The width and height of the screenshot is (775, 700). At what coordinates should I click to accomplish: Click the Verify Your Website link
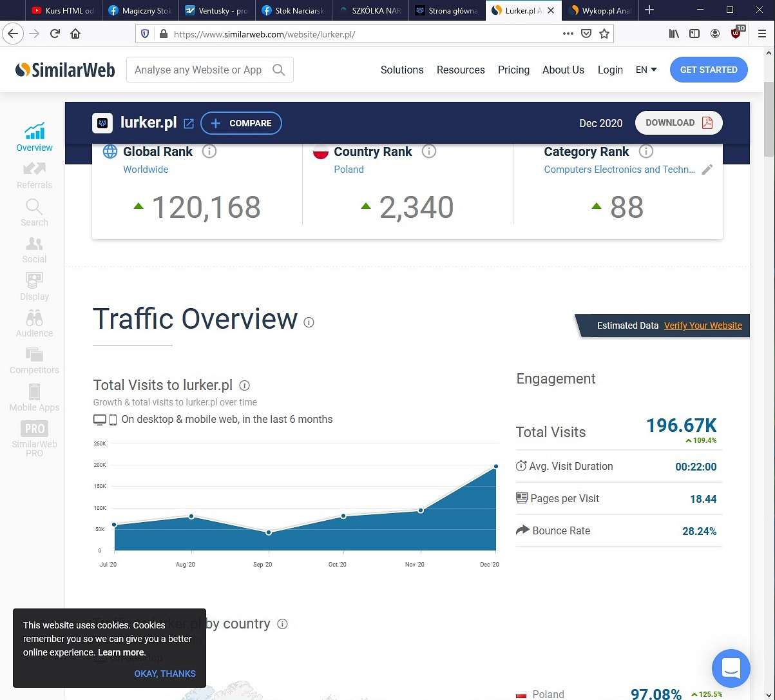[x=703, y=326]
